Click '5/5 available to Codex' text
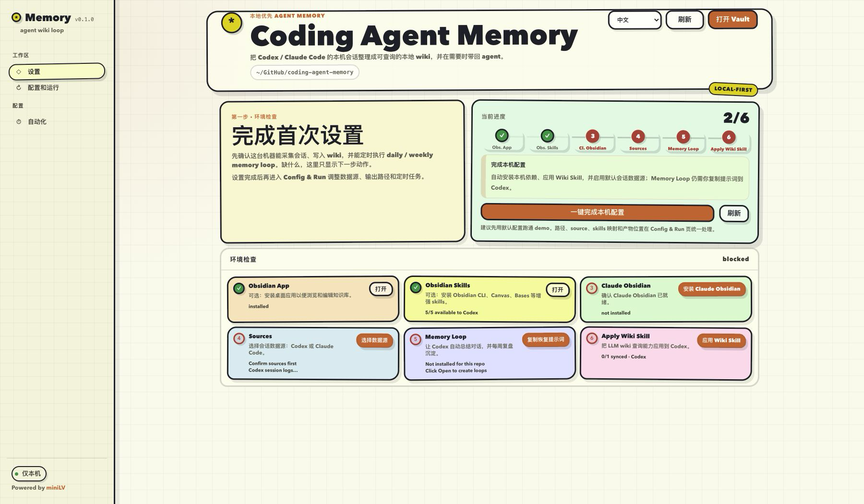This screenshot has width=864, height=504. [x=451, y=312]
